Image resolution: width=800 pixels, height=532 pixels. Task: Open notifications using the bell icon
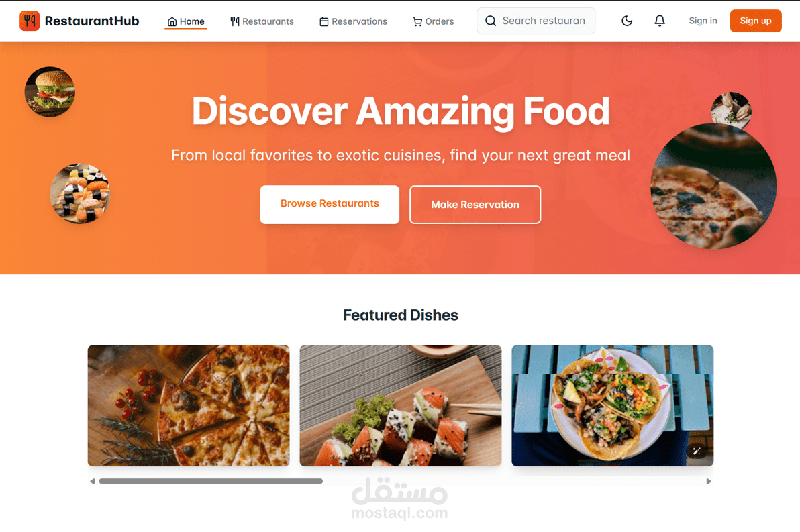click(x=660, y=21)
